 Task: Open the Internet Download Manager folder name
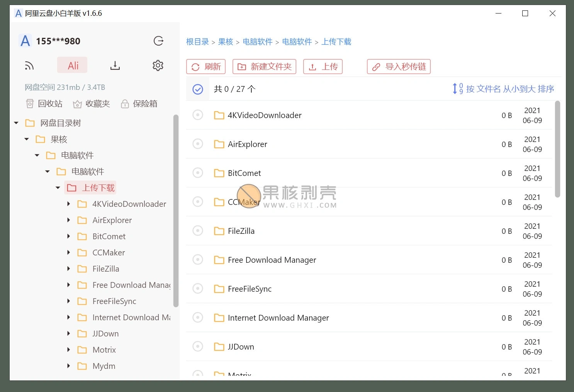[x=278, y=318]
